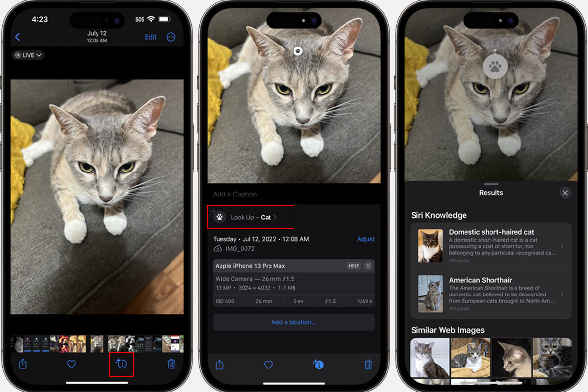The width and height of the screenshot is (588, 392).
Task: Tap the share icon on left phone
Action: coord(23,364)
